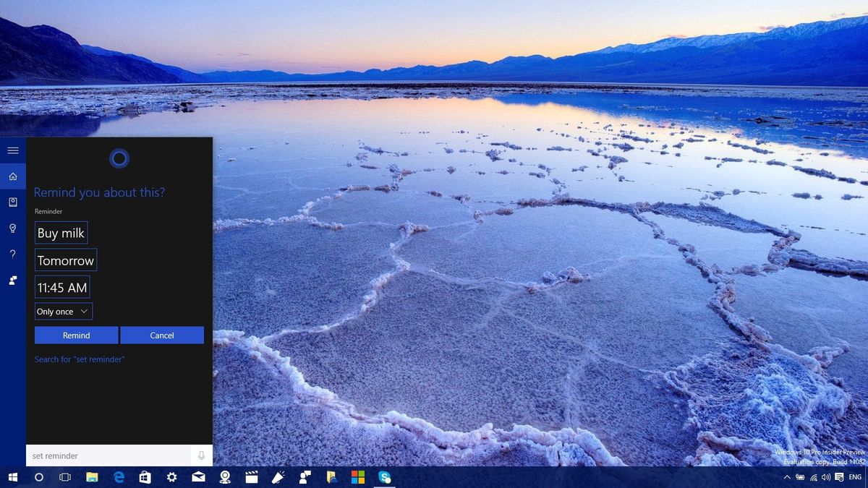The height and width of the screenshot is (488, 868).
Task: Open the Settings gear on the taskbar
Action: (171, 477)
